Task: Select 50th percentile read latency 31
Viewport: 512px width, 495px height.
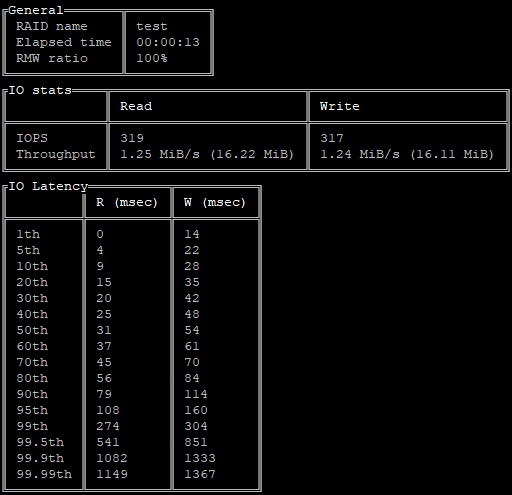Action: (x=104, y=330)
